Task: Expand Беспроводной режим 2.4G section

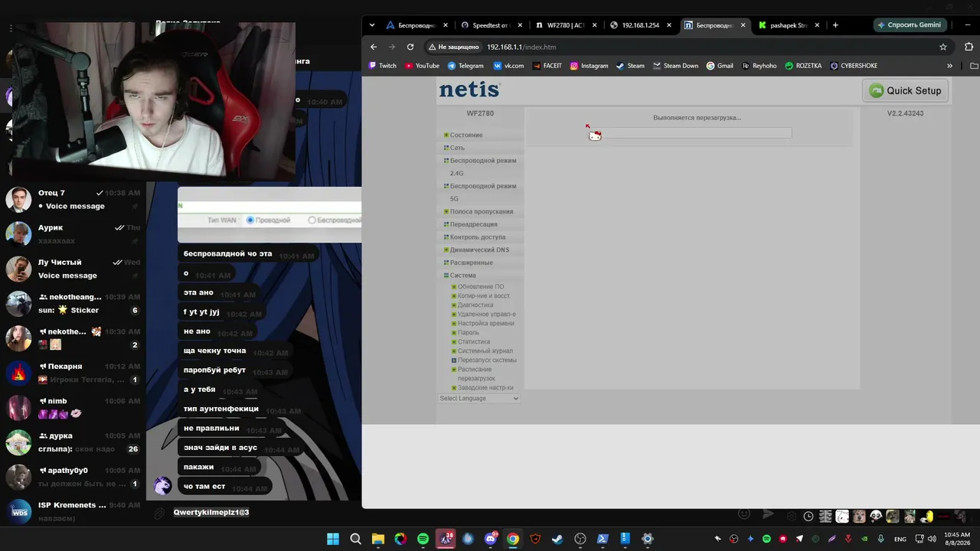Action: (482, 167)
